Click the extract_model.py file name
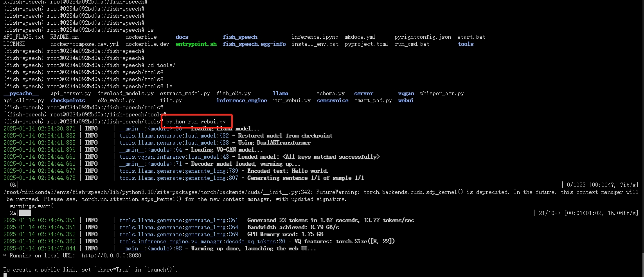Image resolution: width=644 pixels, height=277 pixels. tap(185, 93)
